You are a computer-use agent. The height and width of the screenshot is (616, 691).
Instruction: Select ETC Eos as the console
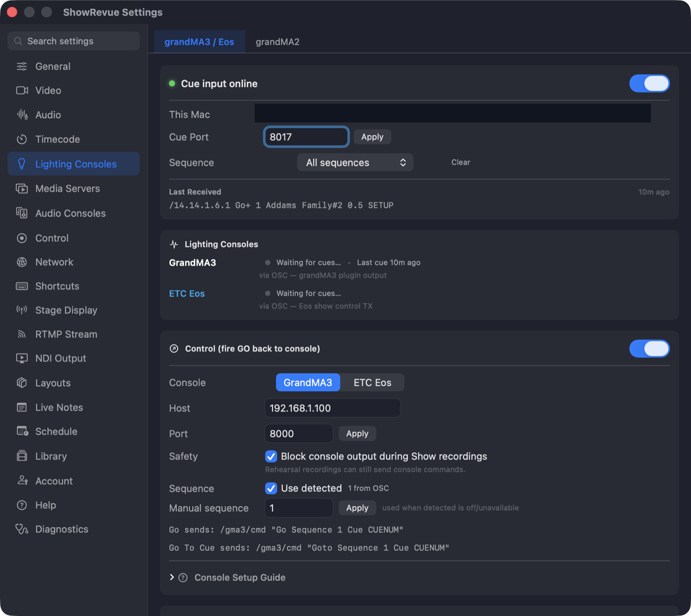point(372,383)
